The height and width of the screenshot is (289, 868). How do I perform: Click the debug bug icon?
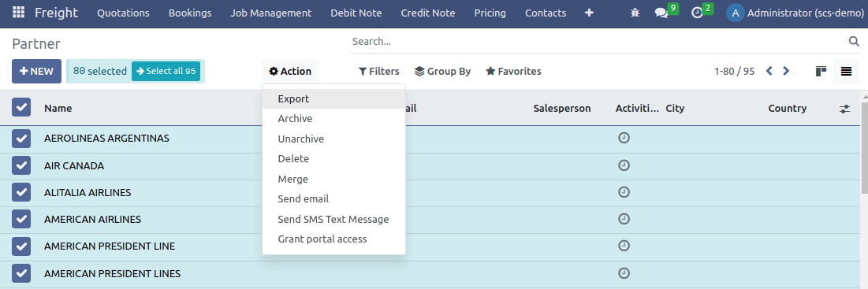pos(635,13)
